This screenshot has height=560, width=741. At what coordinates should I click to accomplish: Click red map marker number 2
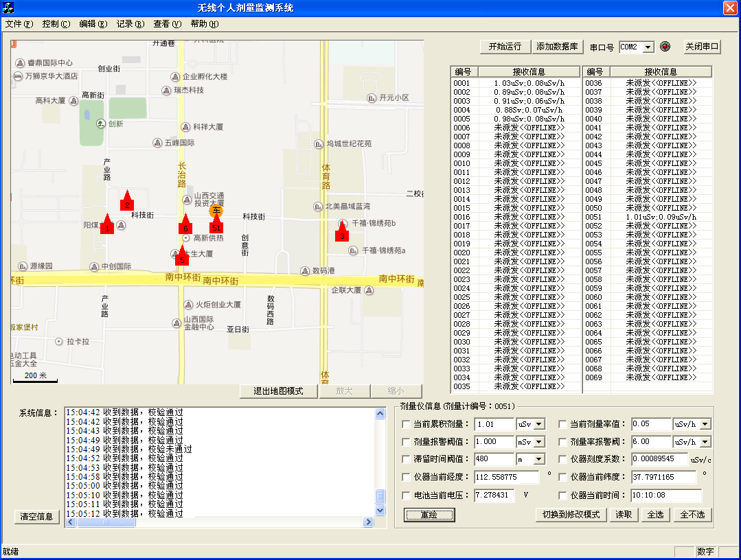tap(126, 200)
